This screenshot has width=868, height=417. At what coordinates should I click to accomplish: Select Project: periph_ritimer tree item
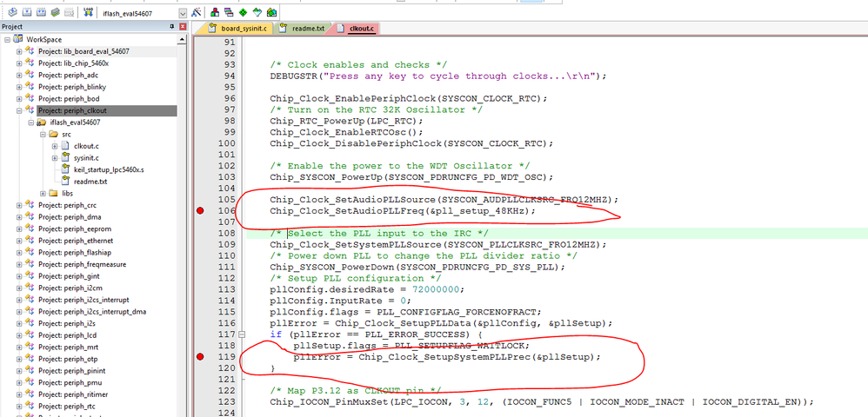[73, 394]
